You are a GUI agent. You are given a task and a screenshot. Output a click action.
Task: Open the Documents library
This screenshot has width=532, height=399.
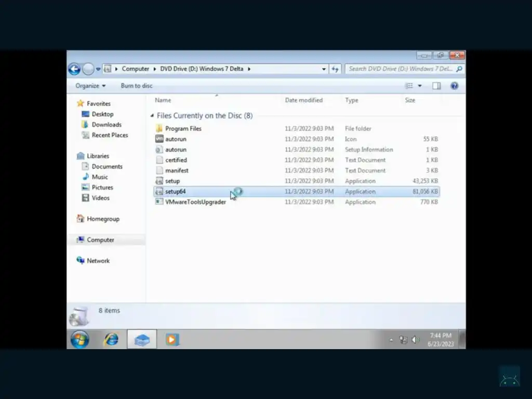click(107, 167)
